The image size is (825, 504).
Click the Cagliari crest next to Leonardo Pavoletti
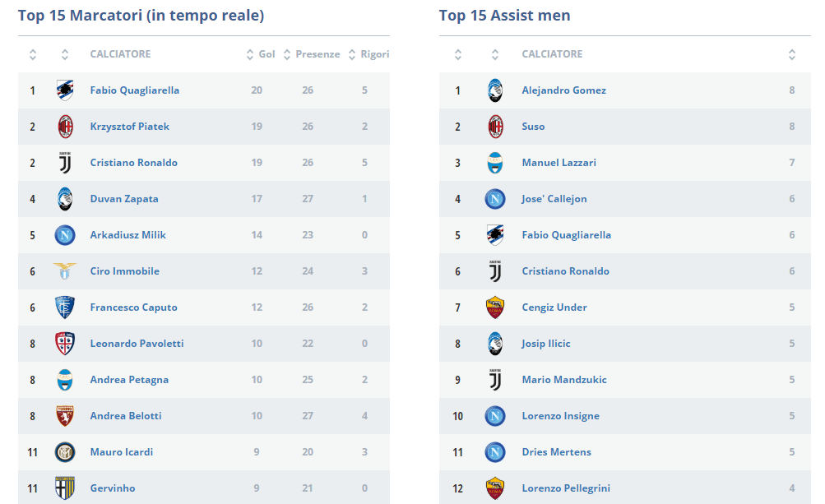65,344
